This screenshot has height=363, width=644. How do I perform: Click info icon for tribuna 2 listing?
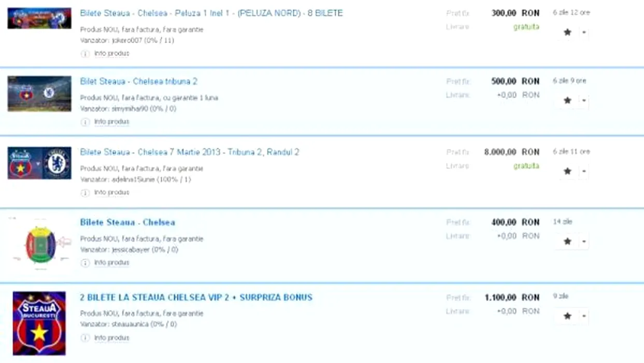tap(85, 122)
